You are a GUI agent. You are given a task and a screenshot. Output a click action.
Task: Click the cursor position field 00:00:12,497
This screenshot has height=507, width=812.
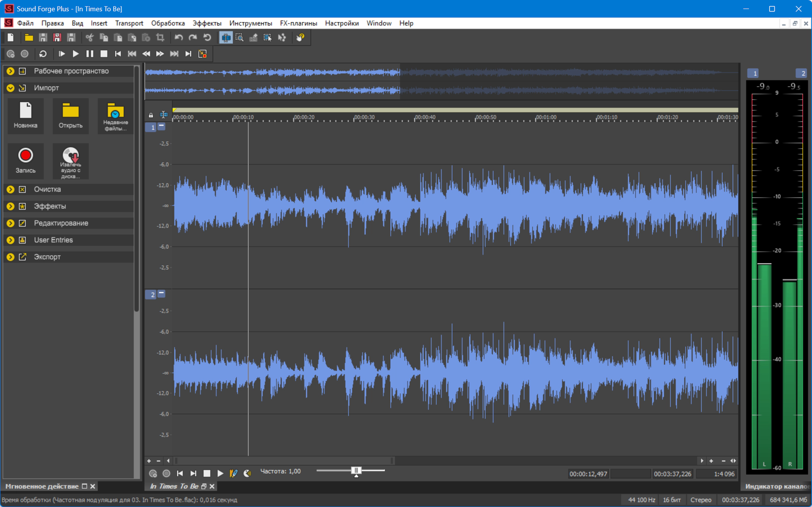(588, 474)
